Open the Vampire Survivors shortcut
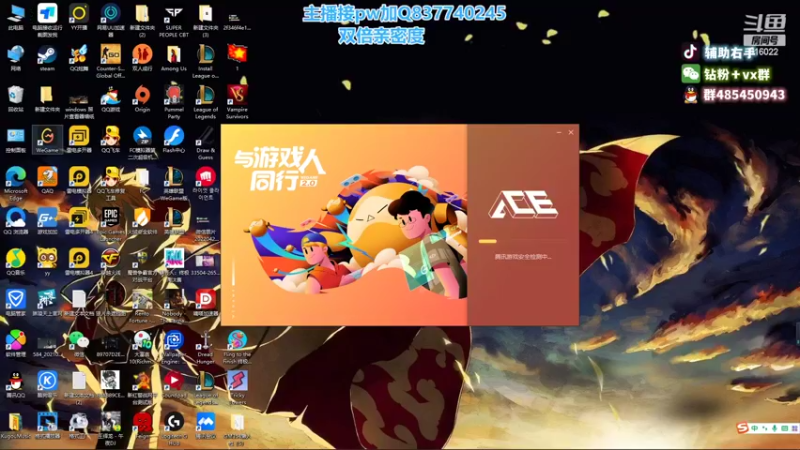The height and width of the screenshot is (450, 800). 237,102
